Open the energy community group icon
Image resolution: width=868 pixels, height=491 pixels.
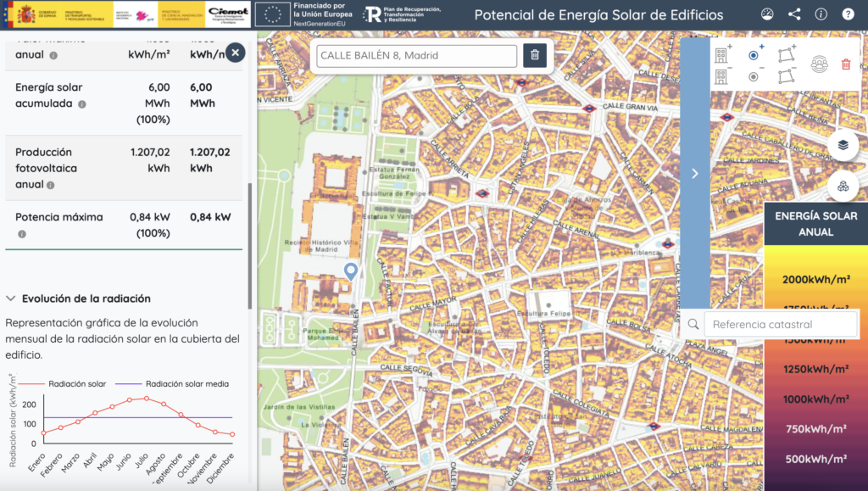click(820, 64)
